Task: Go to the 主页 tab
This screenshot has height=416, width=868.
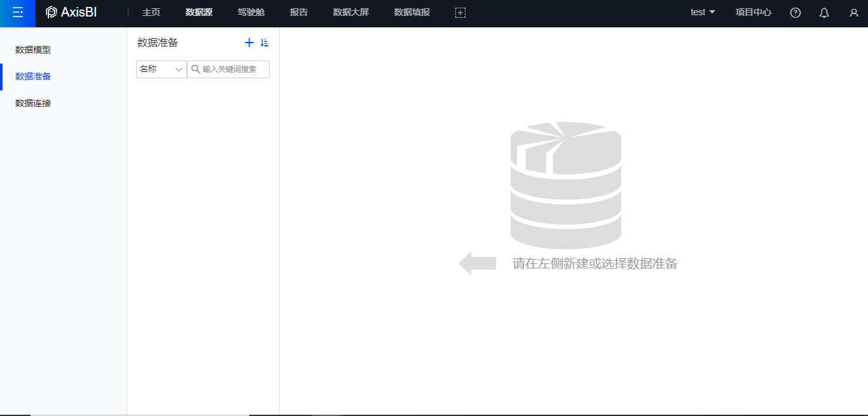Action: click(x=151, y=13)
